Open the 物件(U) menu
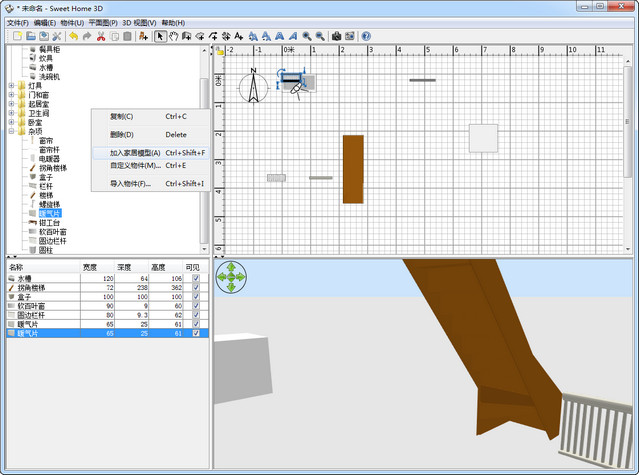The width and height of the screenshot is (639, 475). (x=72, y=23)
